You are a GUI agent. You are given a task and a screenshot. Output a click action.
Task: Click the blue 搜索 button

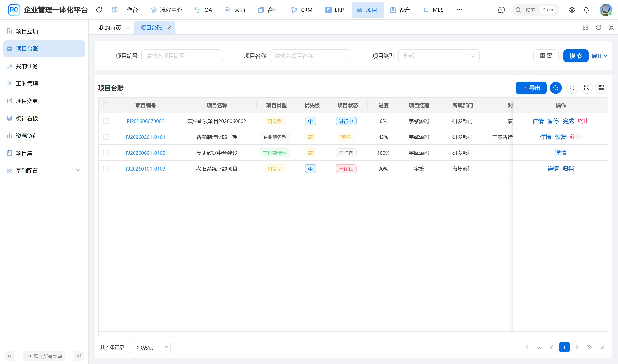point(576,56)
